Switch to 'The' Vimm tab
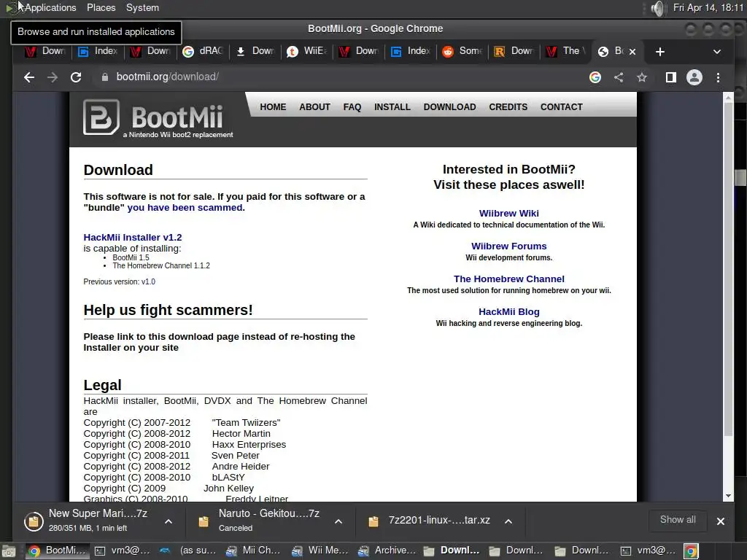This screenshot has width=747, height=560. click(565, 52)
